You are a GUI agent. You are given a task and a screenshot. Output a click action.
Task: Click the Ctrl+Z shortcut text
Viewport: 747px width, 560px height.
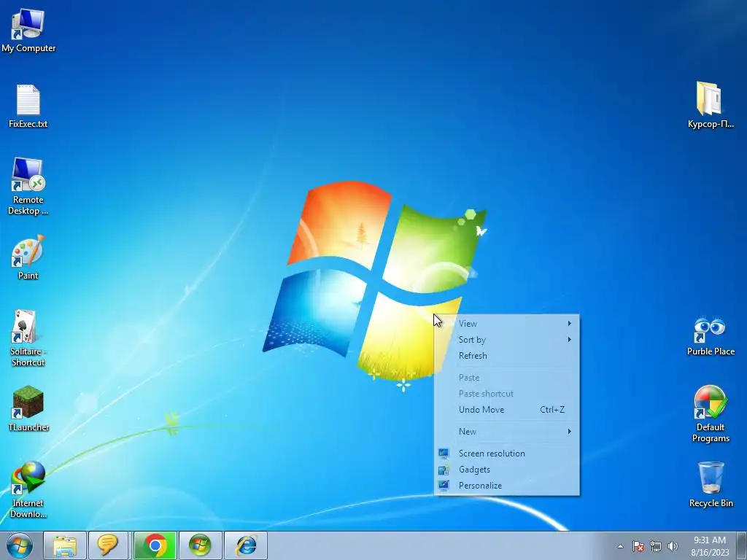pyautogui.click(x=552, y=410)
